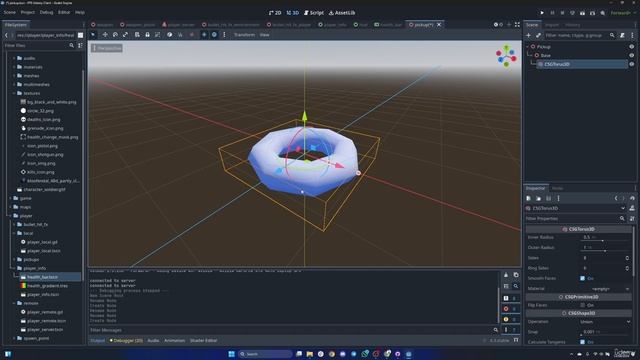Switch to Script workspace
640x360 pixels.
pyautogui.click(x=314, y=13)
